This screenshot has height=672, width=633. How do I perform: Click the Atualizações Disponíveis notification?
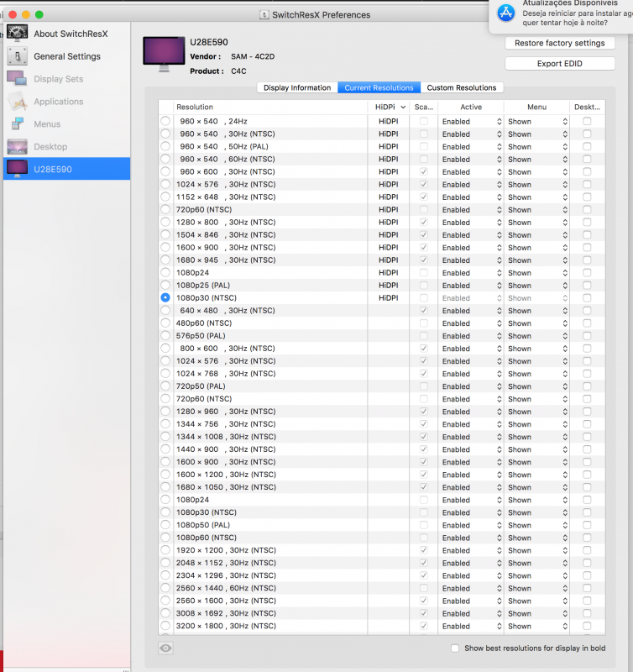point(561,15)
